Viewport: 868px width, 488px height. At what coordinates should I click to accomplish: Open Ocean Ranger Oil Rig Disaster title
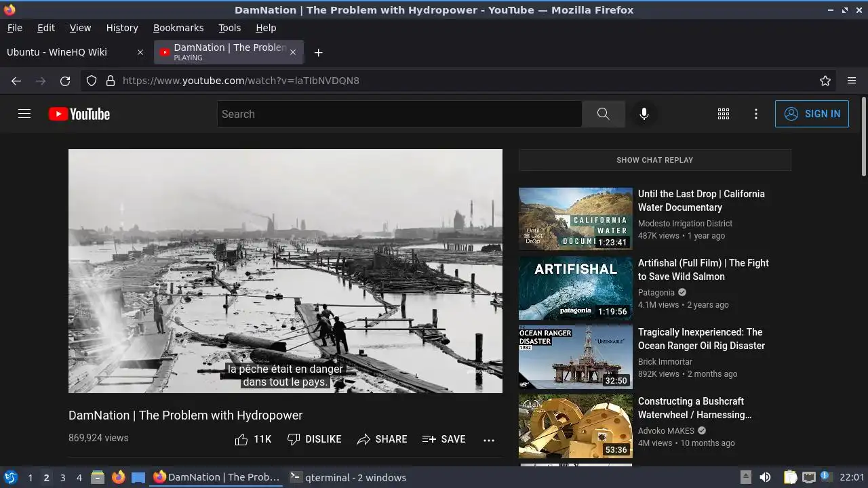(x=701, y=339)
